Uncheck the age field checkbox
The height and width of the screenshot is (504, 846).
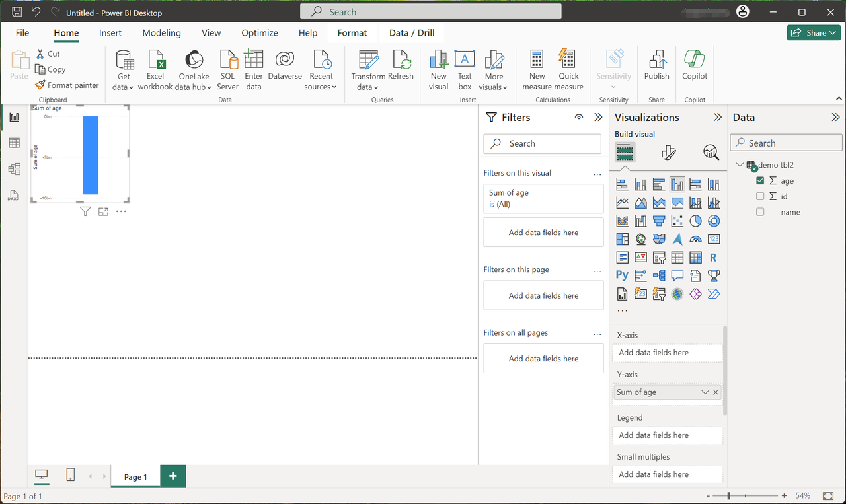760,180
